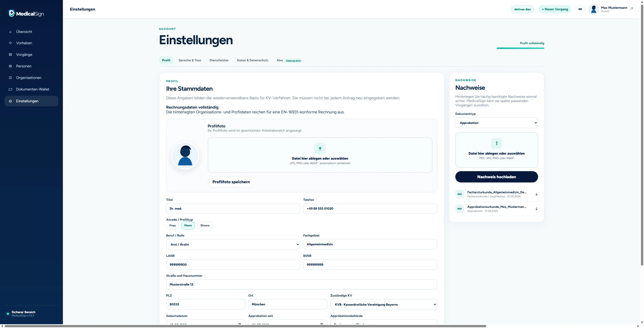Viewport: 644px width, 328px height.
Task: Click the PDF badge of Facharzturkunde
Action: click(x=460, y=194)
